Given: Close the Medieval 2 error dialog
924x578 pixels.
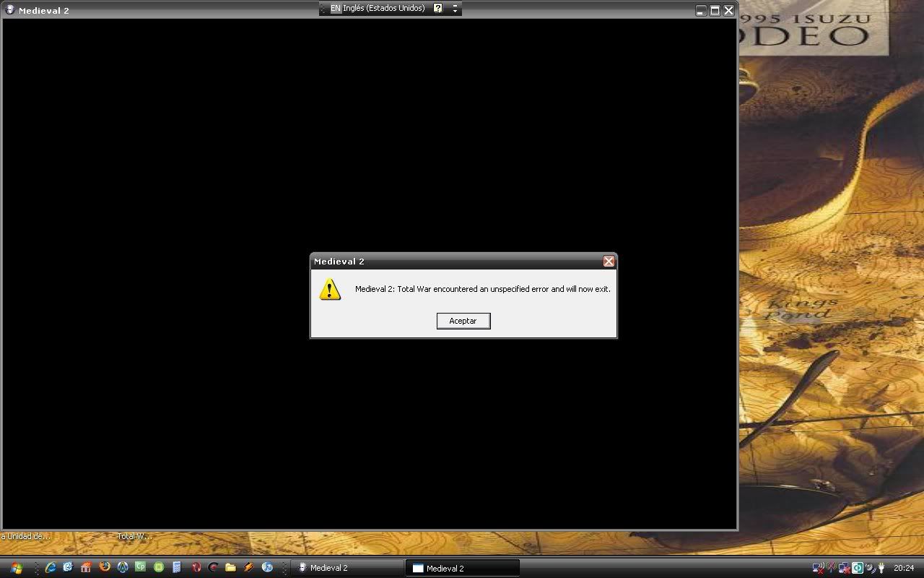Looking at the screenshot, I should click(609, 262).
